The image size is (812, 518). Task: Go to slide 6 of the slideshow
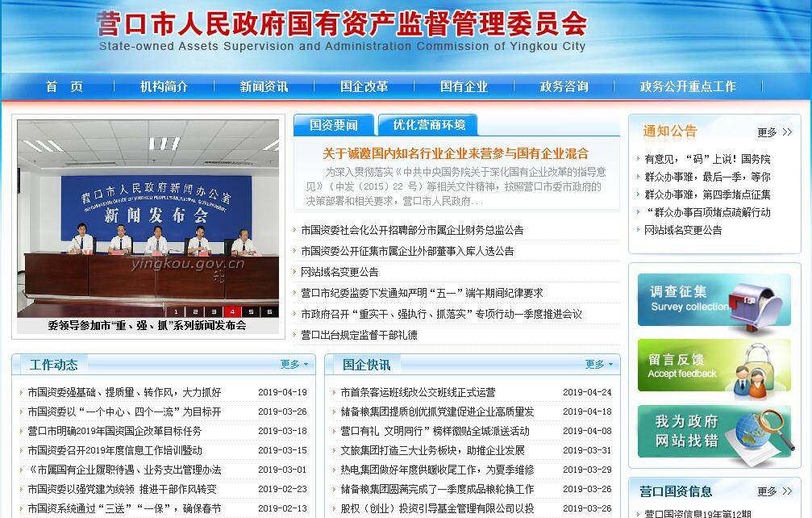(269, 311)
